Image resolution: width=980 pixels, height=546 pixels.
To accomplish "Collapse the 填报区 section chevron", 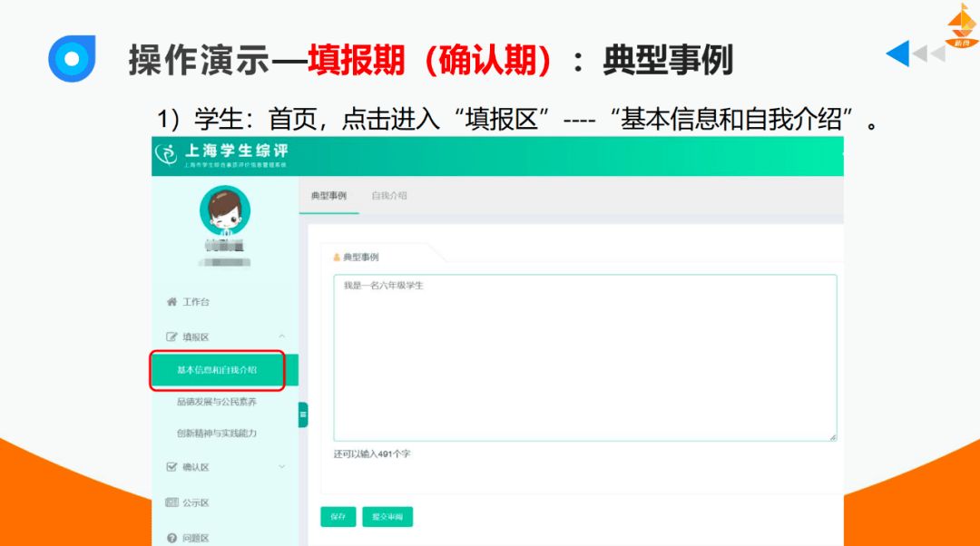I will coord(281,336).
